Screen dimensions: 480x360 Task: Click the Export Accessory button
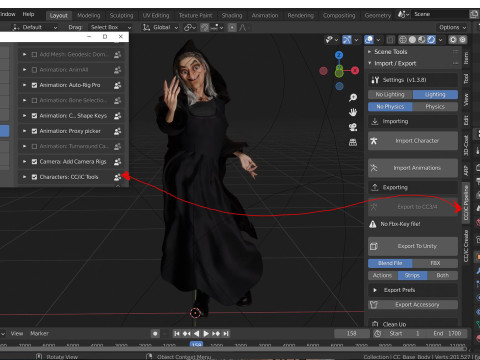tap(413, 305)
